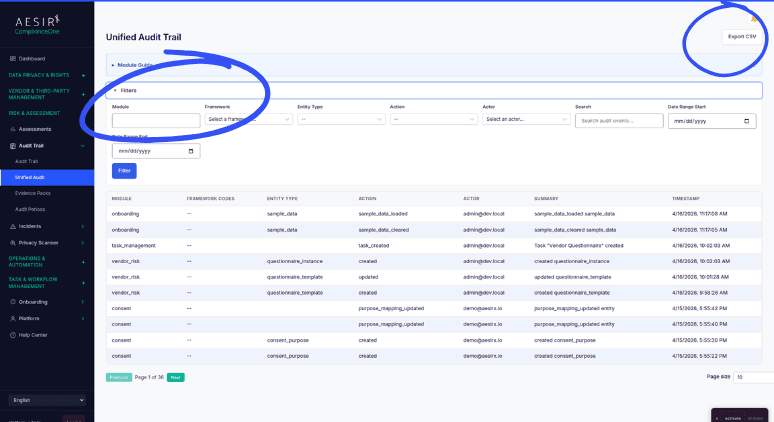
Task: Click the Date Range Start field
Action: tap(712, 121)
